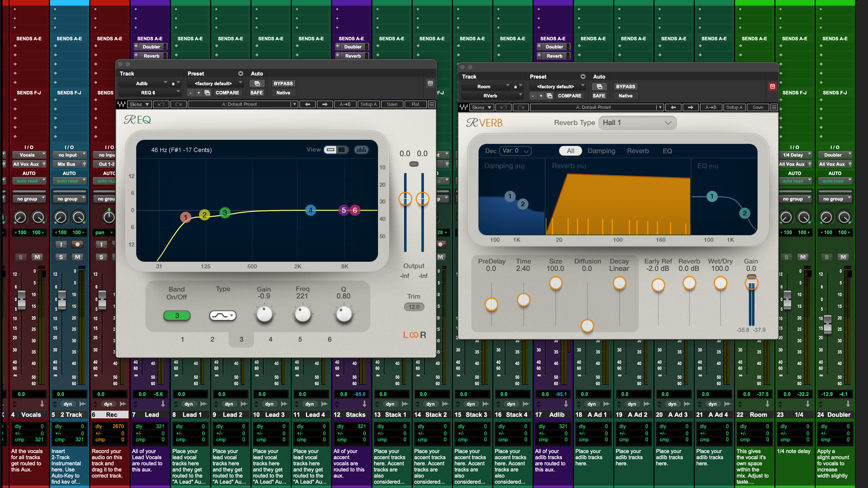Open REQ filter Type dropdown
This screenshot has height=488, width=868.
click(223, 316)
